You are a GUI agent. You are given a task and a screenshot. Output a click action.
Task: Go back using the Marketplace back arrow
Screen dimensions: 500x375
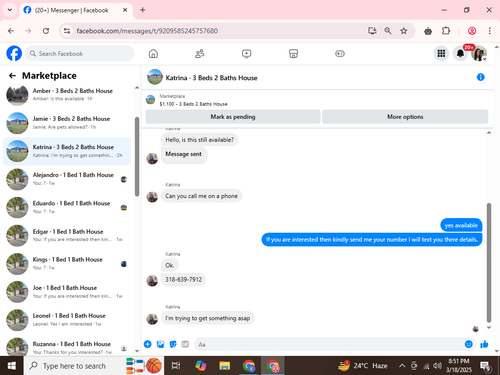pyautogui.click(x=12, y=76)
